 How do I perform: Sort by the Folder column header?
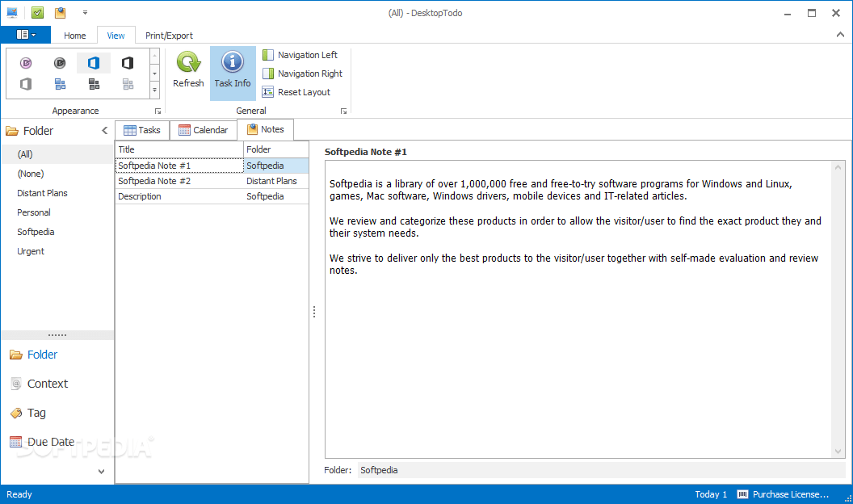point(275,149)
